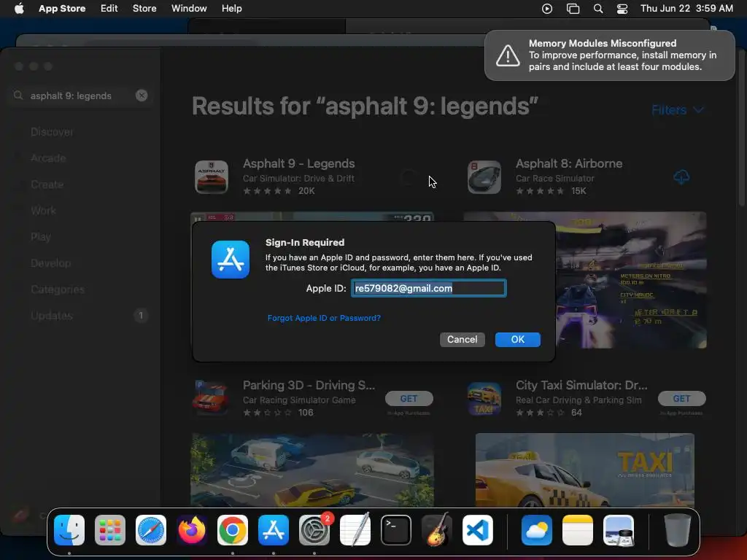This screenshot has height=560, width=747.
Task: Clear the search field with X icon
Action: (142, 96)
